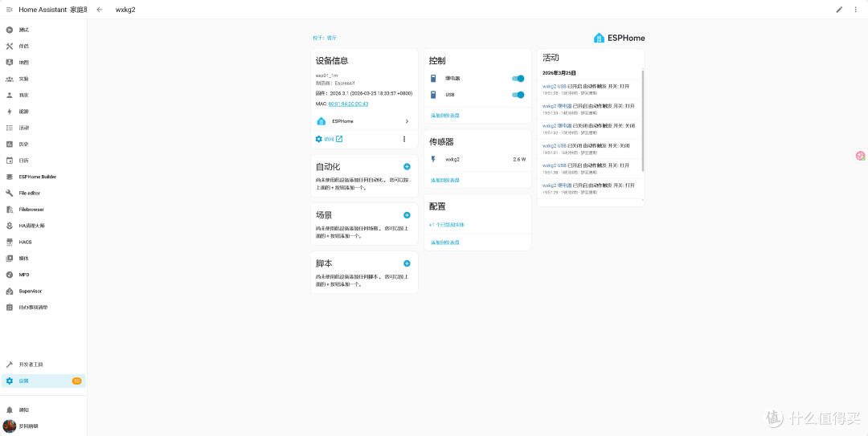Click the USB entity name in 控制 card
The width and height of the screenshot is (868, 436).
tap(450, 96)
